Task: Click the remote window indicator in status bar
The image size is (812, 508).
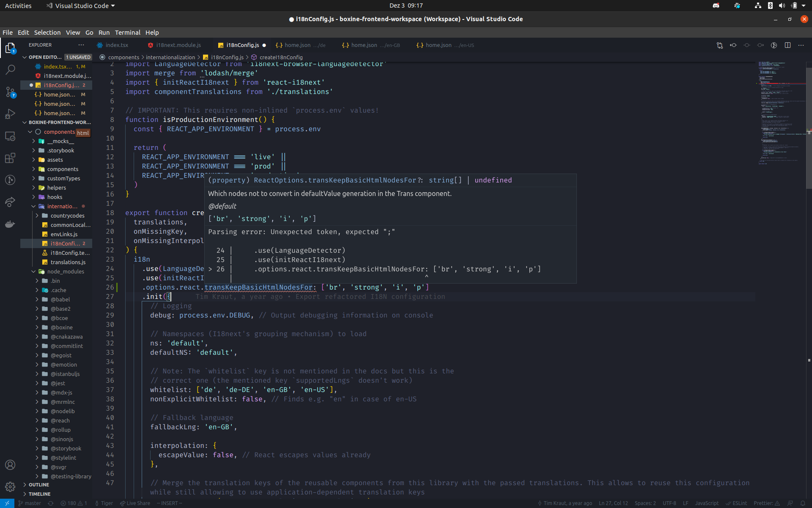Action: click(x=7, y=503)
